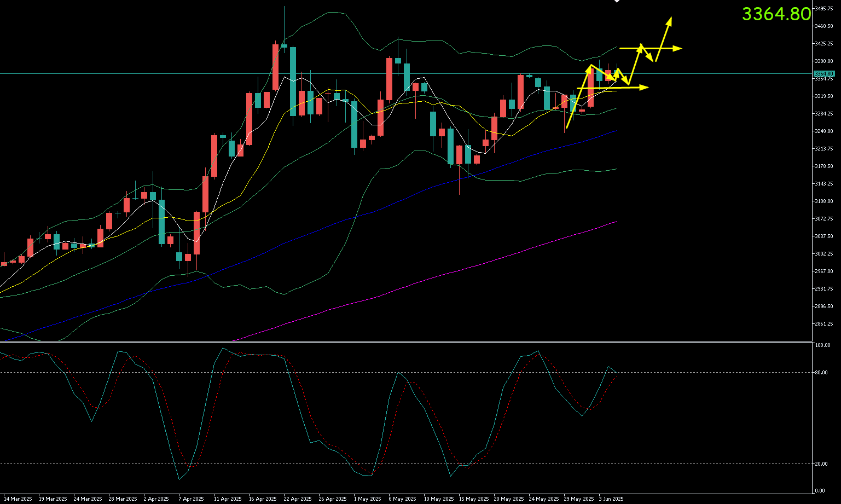Image resolution: width=841 pixels, height=504 pixels.
Task: Click the 3495.75 price scale label
Action: (x=824, y=9)
